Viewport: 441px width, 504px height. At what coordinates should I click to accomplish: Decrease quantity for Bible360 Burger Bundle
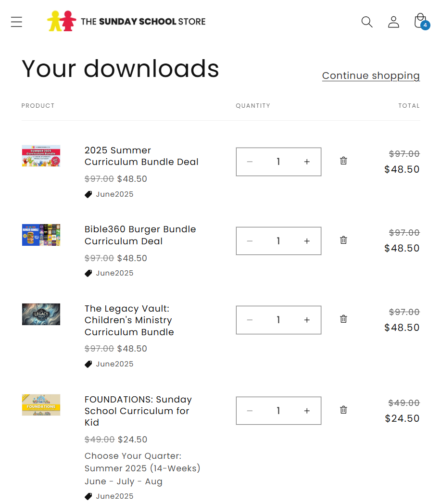pyautogui.click(x=250, y=241)
